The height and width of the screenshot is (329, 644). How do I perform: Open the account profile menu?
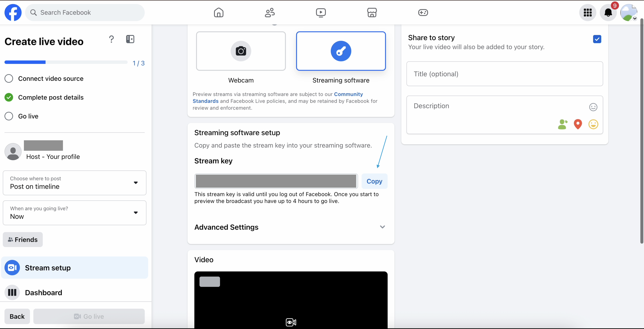pos(628,13)
